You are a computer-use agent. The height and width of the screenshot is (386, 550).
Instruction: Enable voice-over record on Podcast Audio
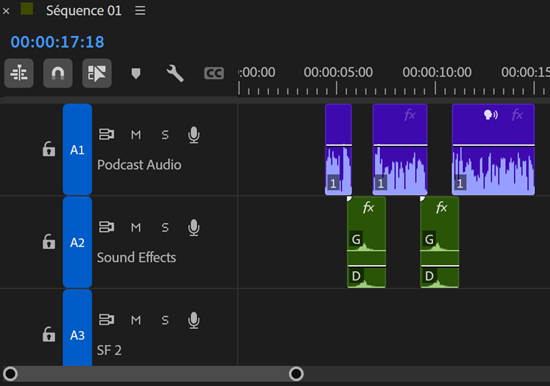[x=194, y=135]
